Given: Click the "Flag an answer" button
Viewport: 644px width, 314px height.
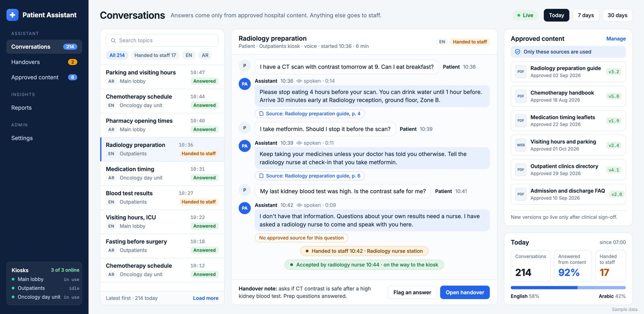Looking at the screenshot, I should [x=412, y=293].
